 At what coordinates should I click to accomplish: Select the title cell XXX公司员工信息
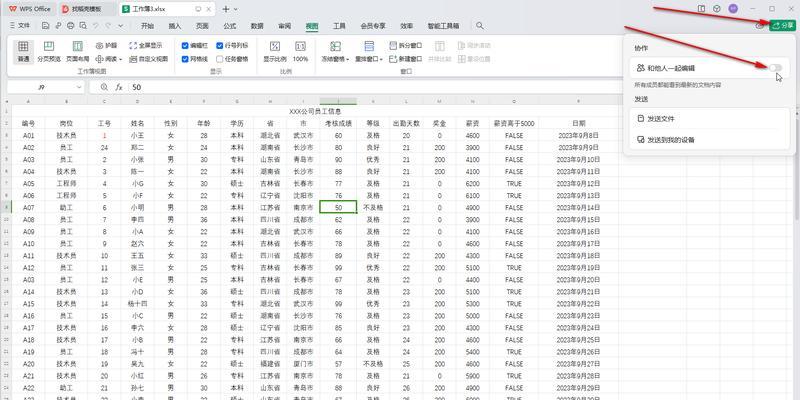pyautogui.click(x=315, y=111)
